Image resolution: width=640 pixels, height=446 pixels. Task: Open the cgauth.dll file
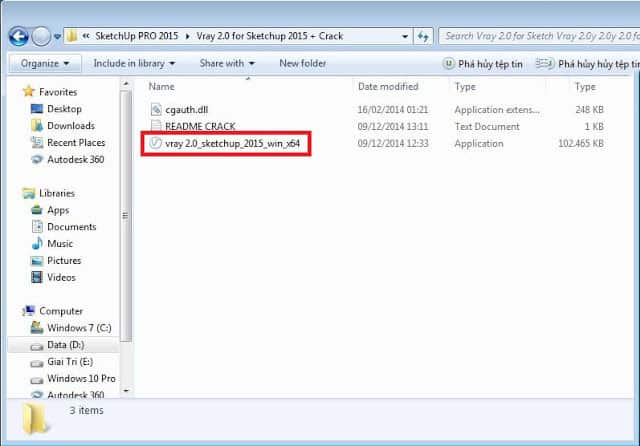coord(189,108)
